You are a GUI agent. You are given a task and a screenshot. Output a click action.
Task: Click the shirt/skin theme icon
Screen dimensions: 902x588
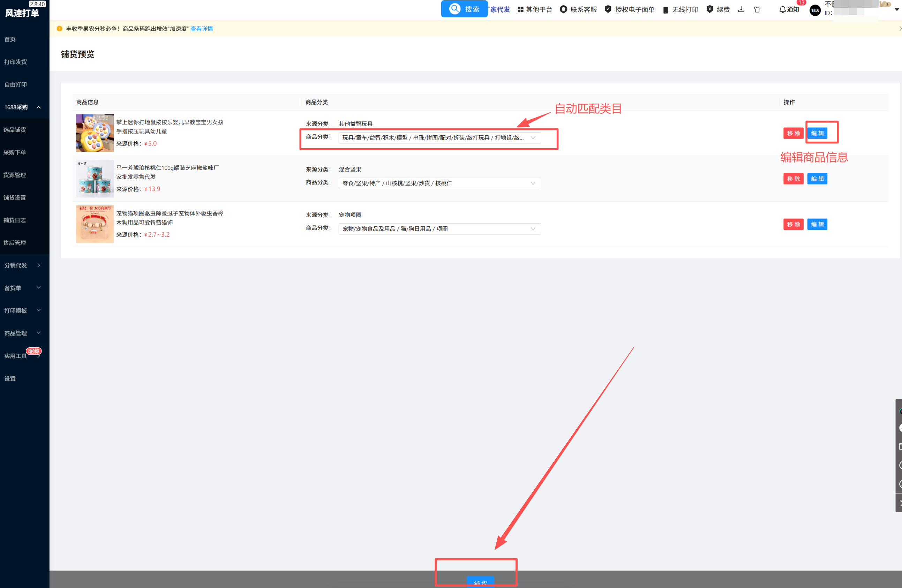coord(757,9)
